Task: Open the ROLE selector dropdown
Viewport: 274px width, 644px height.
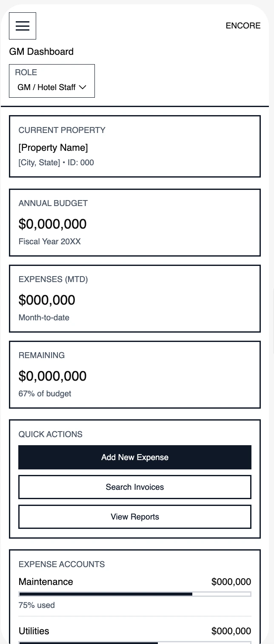Action: click(x=52, y=81)
